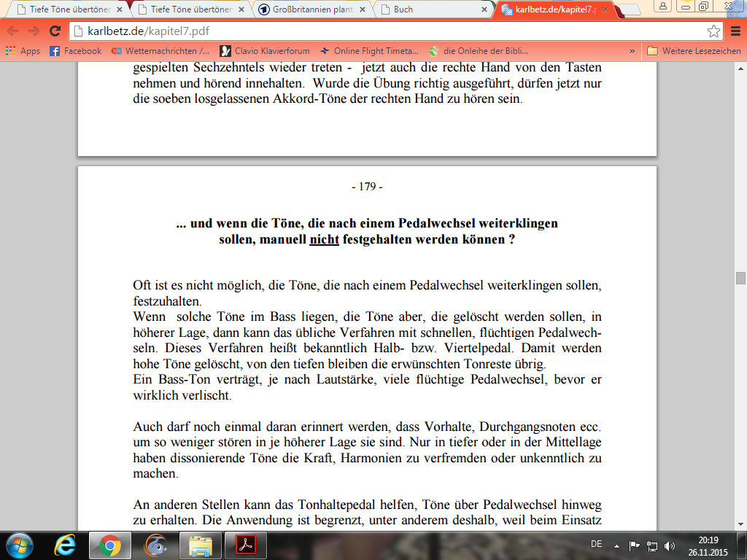Screen dimensions: 747x560
Task: Open the volume speaker tray icon
Action: 670,545
